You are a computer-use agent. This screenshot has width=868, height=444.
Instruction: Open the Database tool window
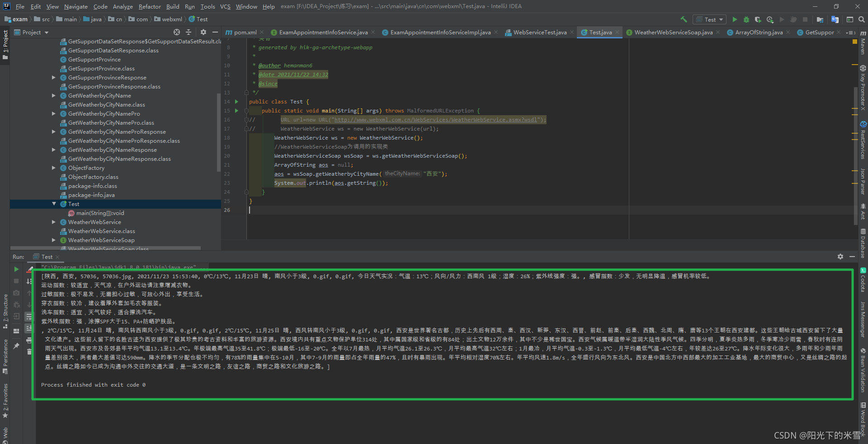863,243
